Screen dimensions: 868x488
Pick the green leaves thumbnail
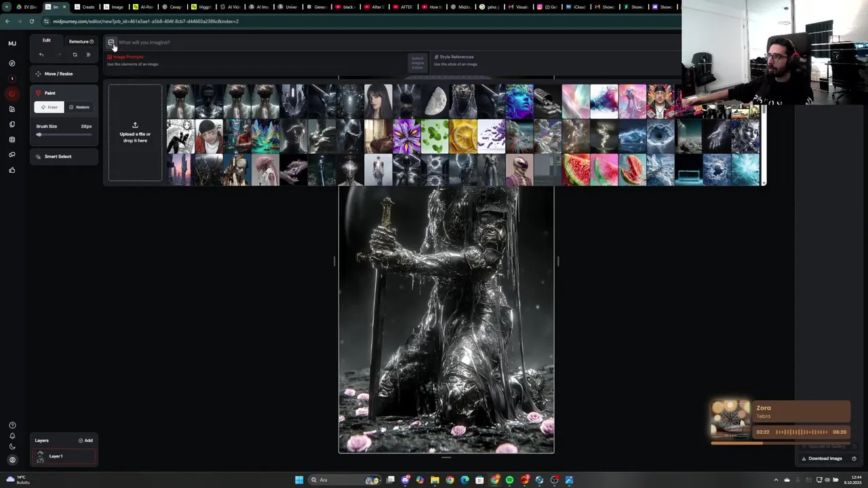tap(435, 136)
